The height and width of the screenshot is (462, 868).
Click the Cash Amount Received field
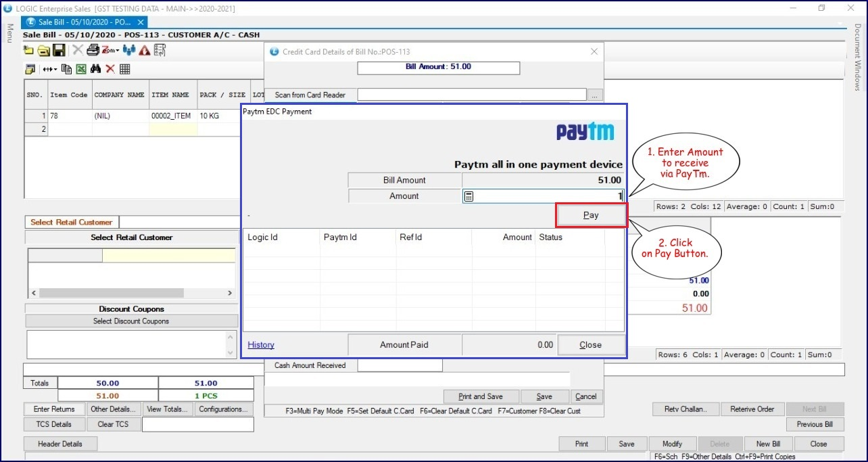coord(400,365)
